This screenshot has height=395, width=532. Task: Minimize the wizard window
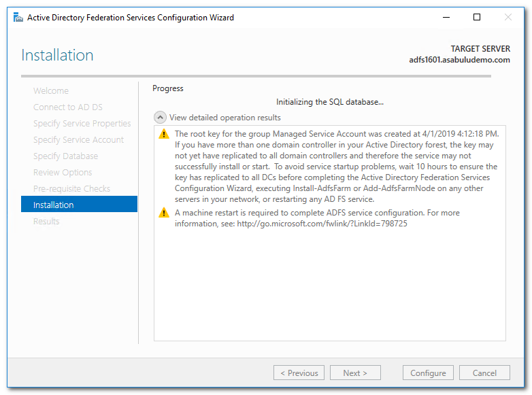pyautogui.click(x=446, y=17)
